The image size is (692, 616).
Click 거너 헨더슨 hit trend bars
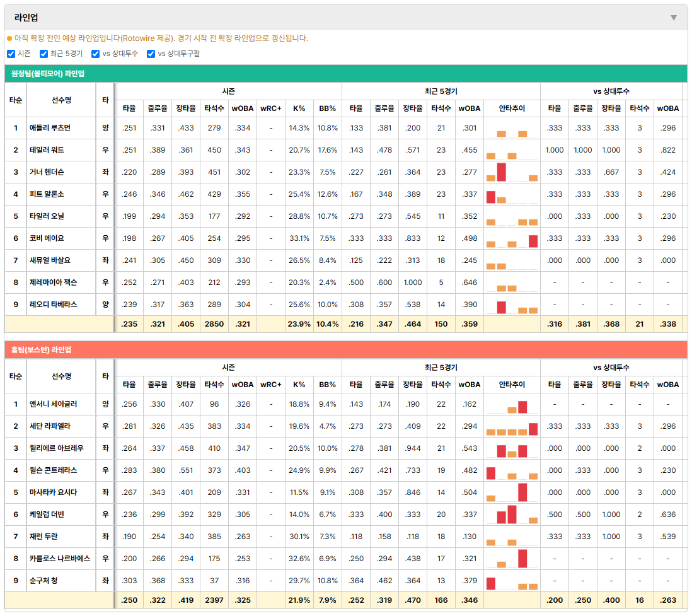512,172
